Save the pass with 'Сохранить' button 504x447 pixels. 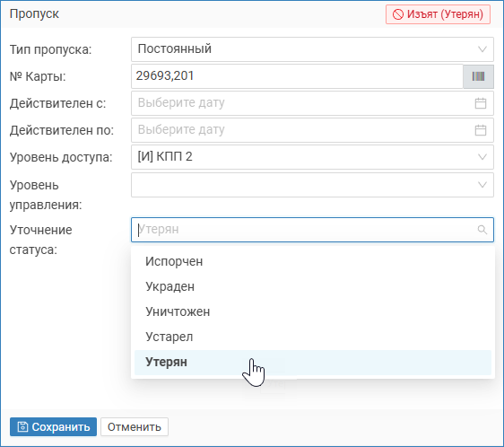point(53,426)
